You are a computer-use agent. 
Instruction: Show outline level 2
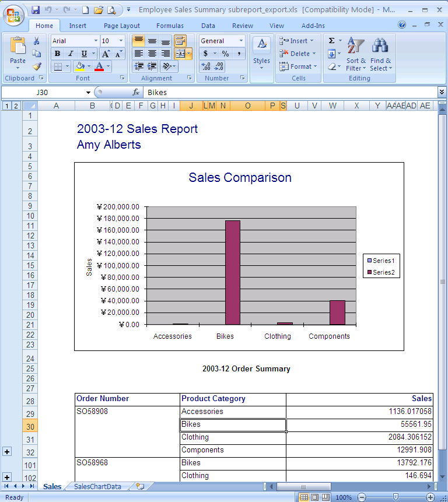[16, 106]
